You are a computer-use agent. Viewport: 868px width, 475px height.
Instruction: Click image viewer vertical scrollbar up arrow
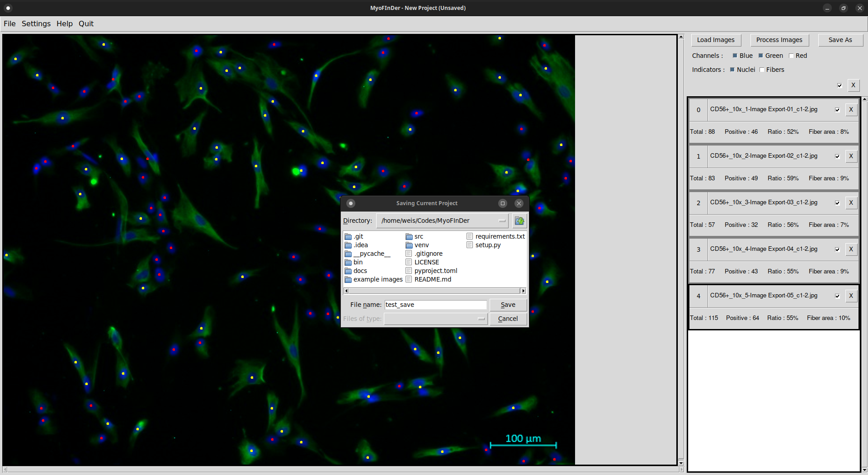tap(681, 37)
